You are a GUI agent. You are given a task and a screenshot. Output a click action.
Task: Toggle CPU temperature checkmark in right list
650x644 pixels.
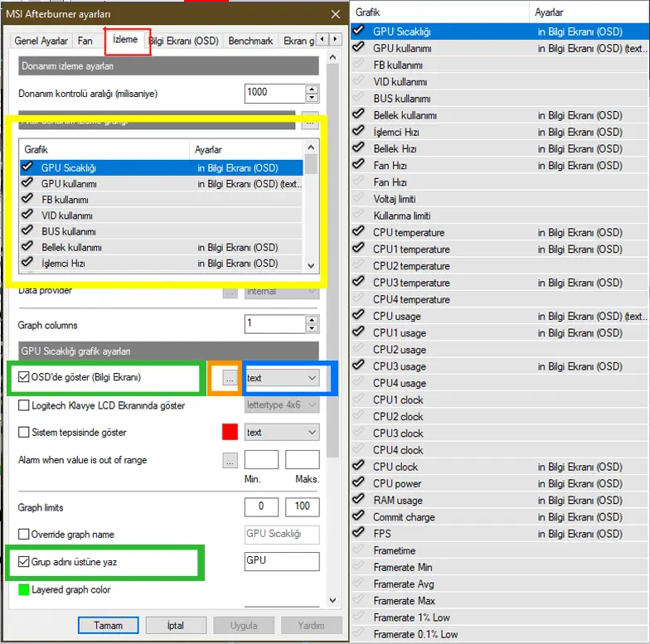point(358,231)
